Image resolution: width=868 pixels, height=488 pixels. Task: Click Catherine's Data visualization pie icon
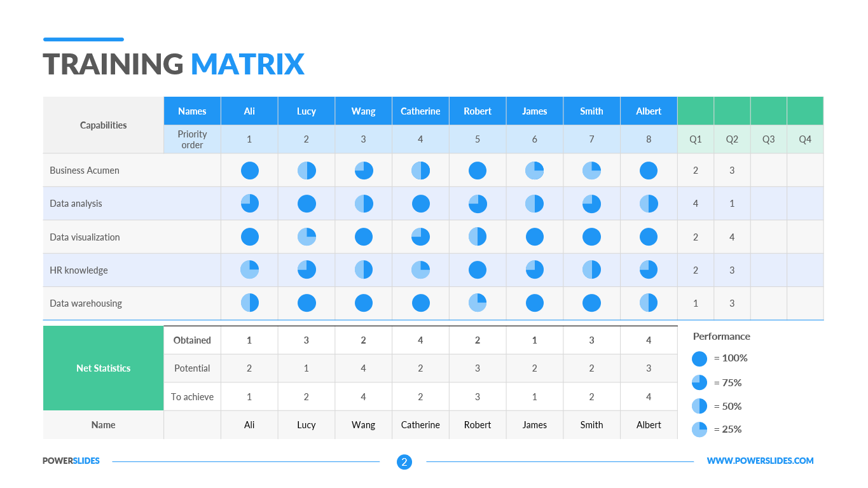click(x=420, y=237)
